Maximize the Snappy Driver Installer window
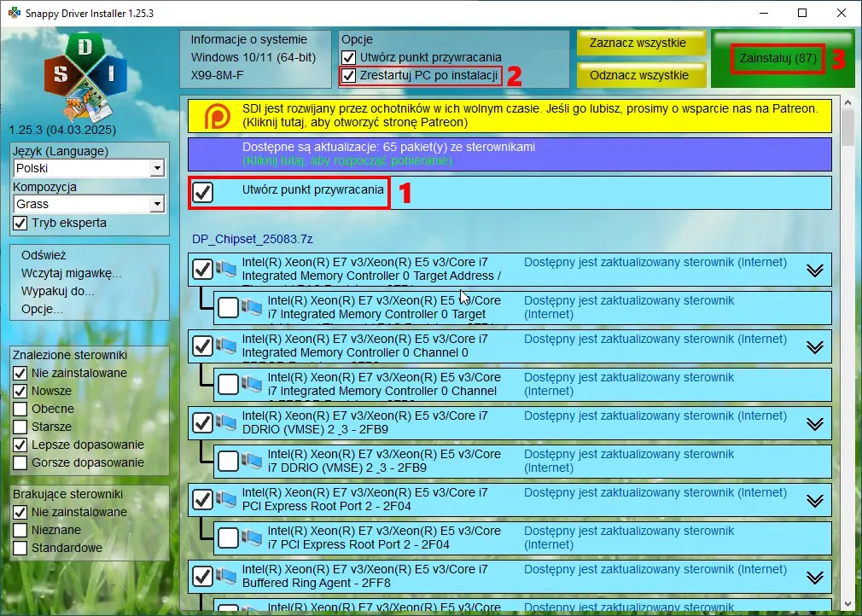The image size is (862, 616). coord(802,13)
